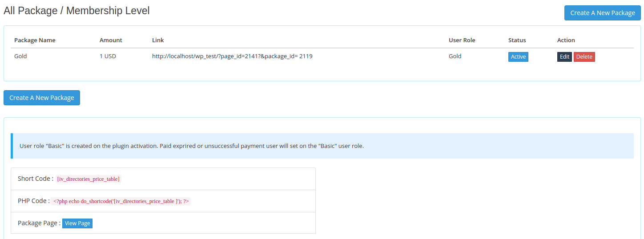644x239 pixels.
Task: Select the iv_directories_price_table short code text
Action: coord(88,179)
